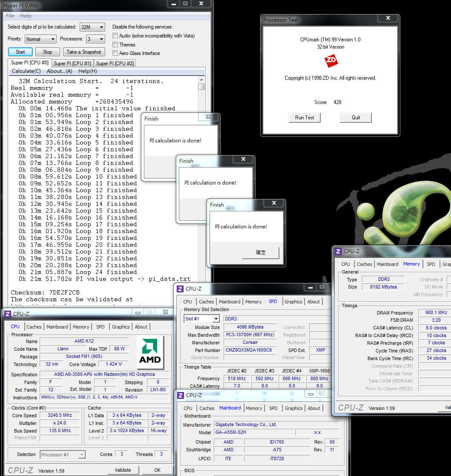451x476 pixels.
Task: Minimize the CPU-Z SPD window
Action: click(310, 287)
